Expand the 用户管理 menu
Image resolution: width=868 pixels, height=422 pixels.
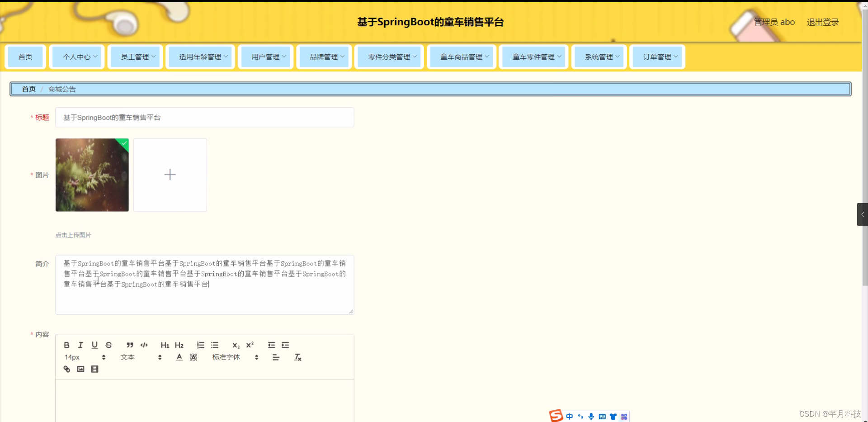point(266,57)
